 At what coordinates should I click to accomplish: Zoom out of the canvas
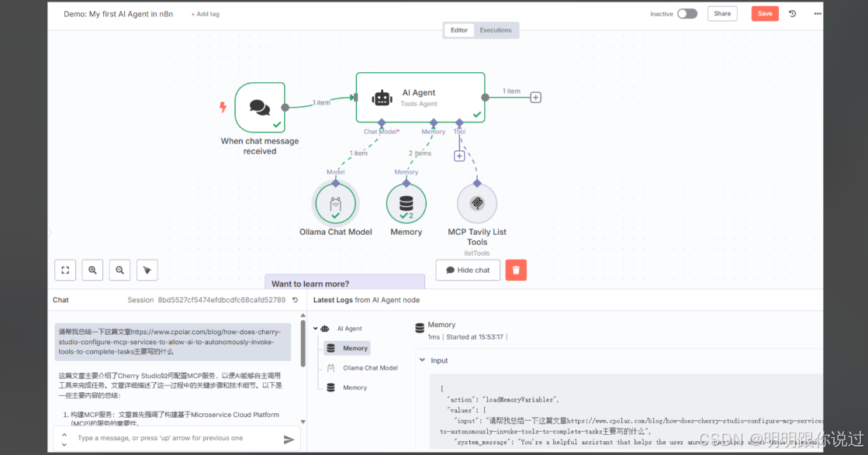(x=119, y=270)
